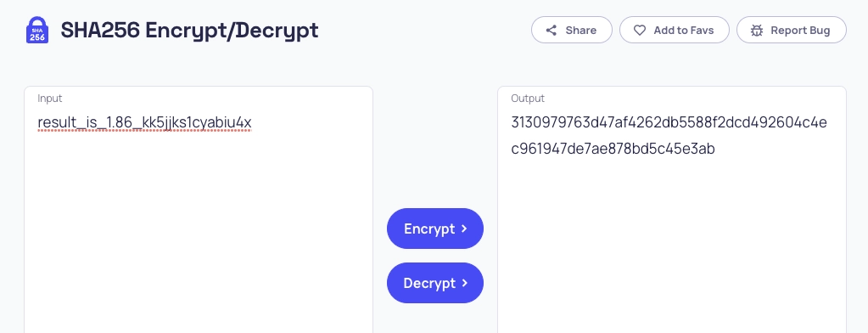Click the Input field label

[x=50, y=98]
